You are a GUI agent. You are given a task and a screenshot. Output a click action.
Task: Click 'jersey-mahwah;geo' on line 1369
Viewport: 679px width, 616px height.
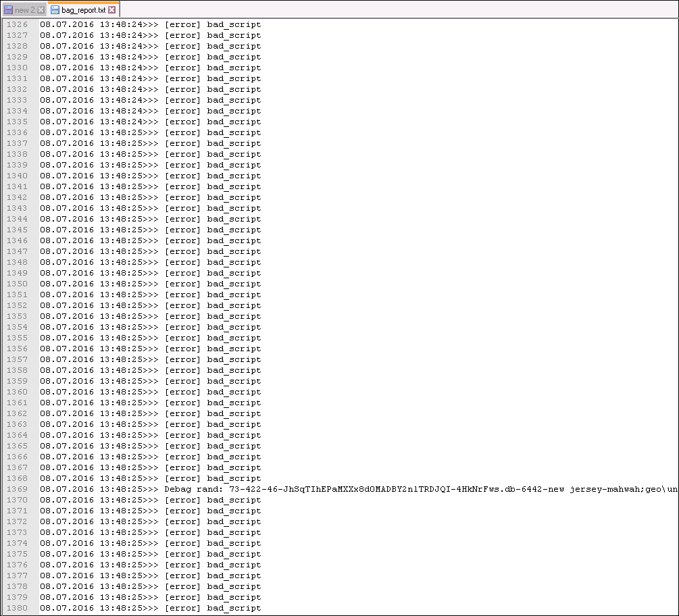click(615, 489)
